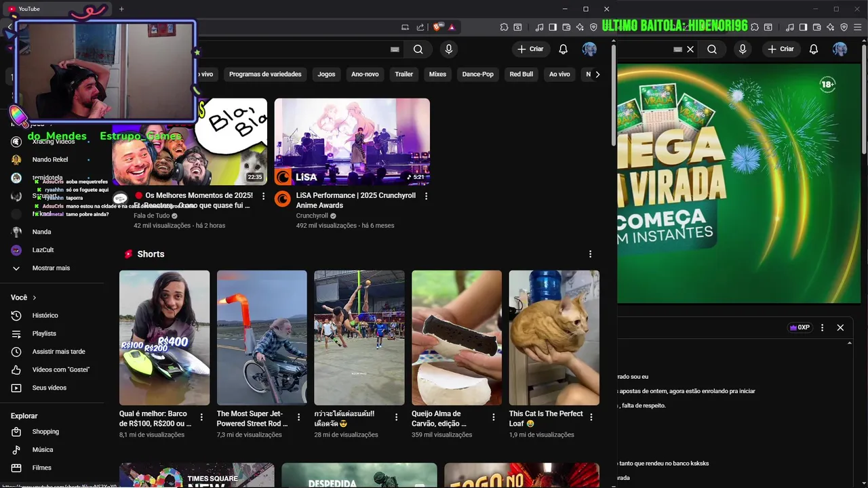Click left window vertical scrollbar
The image size is (868, 488).
pos(614,95)
